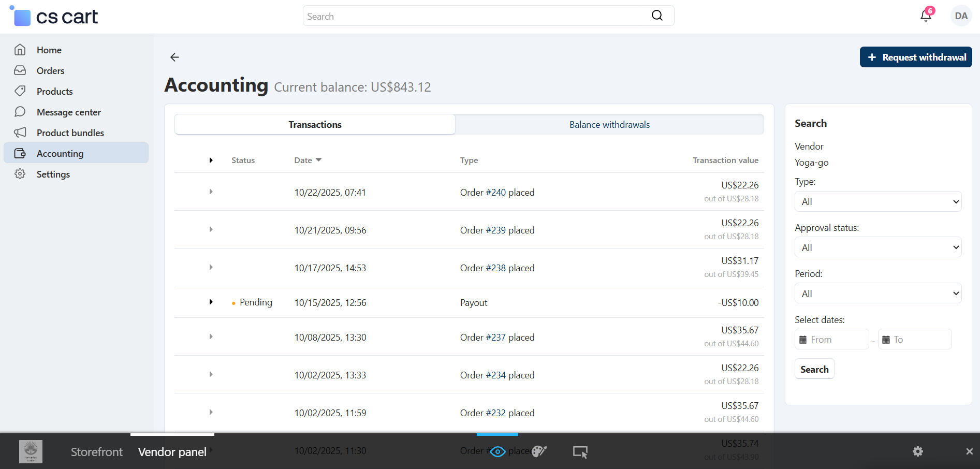
Task: Click the on-site text editing mode icon
Action: (580, 451)
